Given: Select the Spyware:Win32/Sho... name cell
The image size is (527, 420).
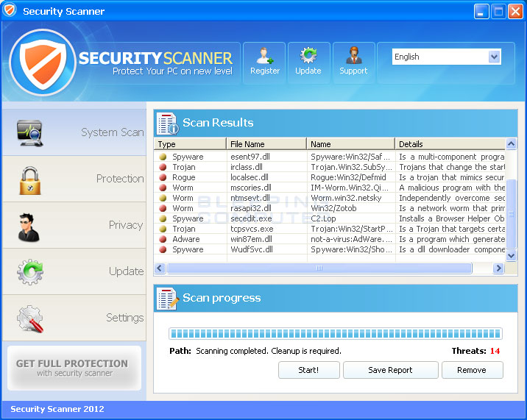Looking at the screenshot, I should coord(351,249).
